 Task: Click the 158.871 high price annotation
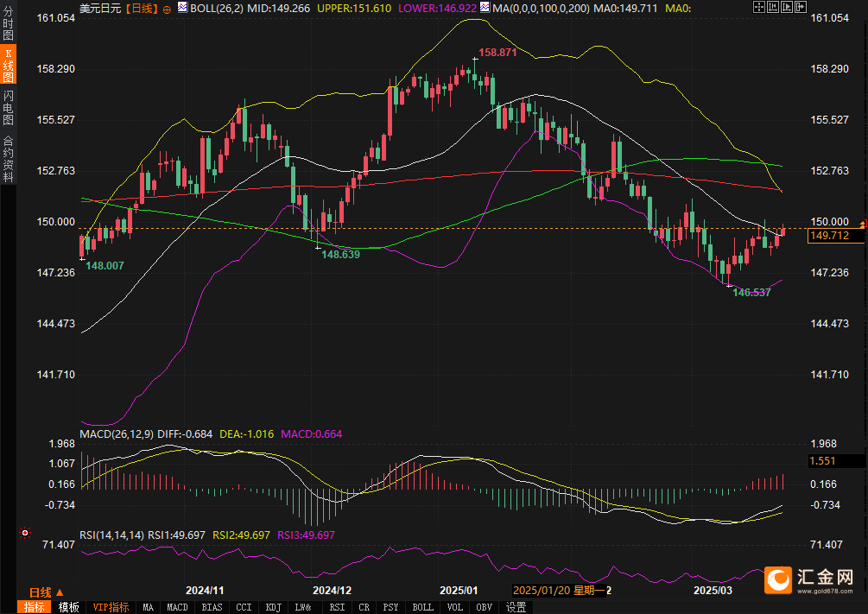point(497,53)
